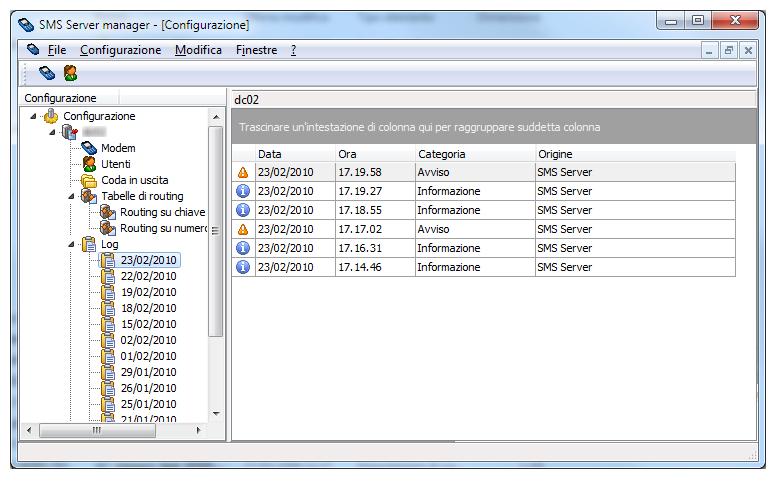
Task: Open the Modifica menu
Action: (x=198, y=50)
